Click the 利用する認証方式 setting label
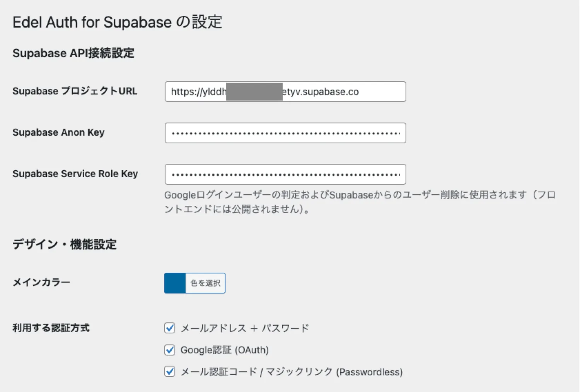580x392 pixels. point(51,328)
